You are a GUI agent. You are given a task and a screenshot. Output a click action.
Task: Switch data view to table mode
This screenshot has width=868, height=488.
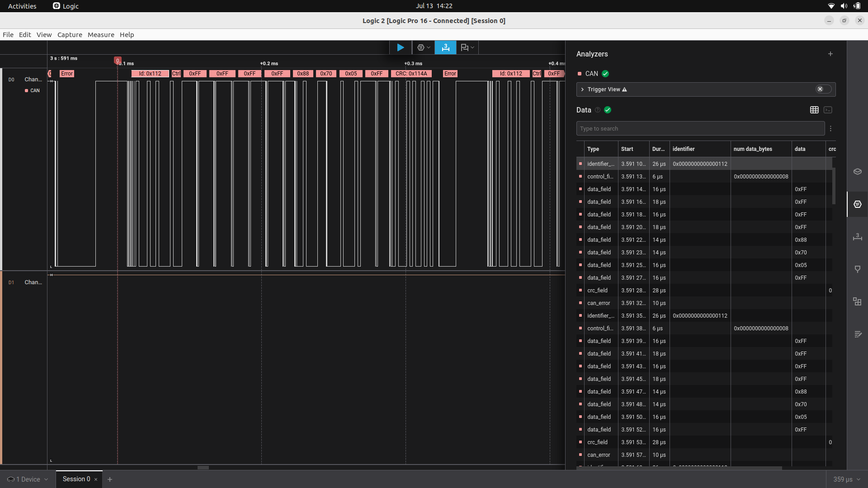pyautogui.click(x=814, y=110)
